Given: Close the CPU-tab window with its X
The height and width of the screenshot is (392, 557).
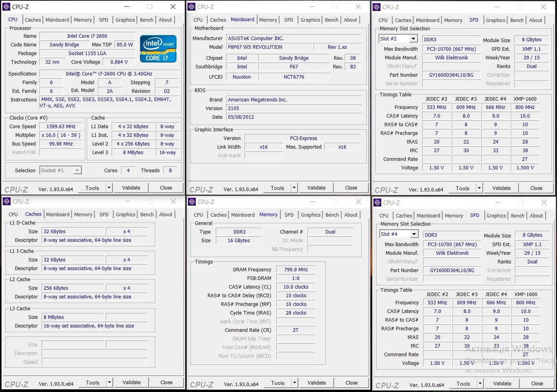Looking at the screenshot, I should point(173,7).
